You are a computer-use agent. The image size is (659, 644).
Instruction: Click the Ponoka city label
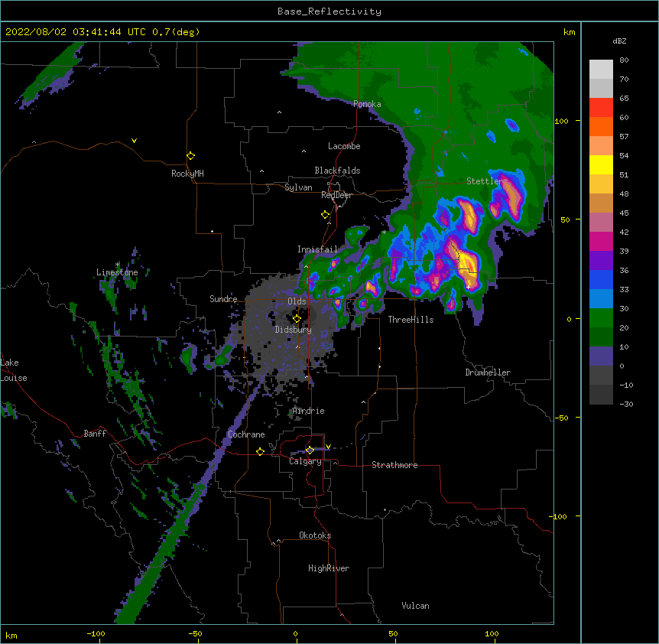[367, 104]
